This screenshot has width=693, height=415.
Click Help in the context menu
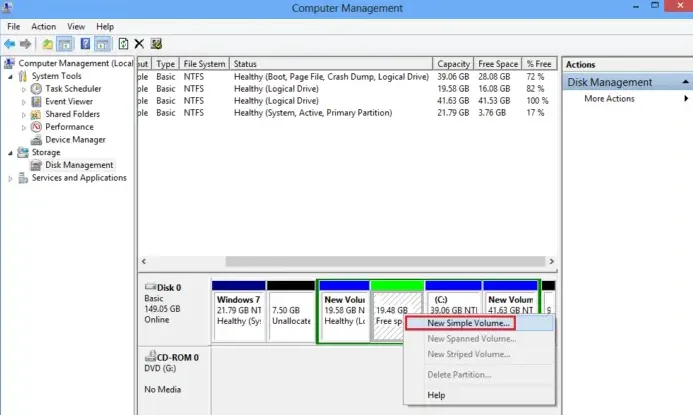437,395
